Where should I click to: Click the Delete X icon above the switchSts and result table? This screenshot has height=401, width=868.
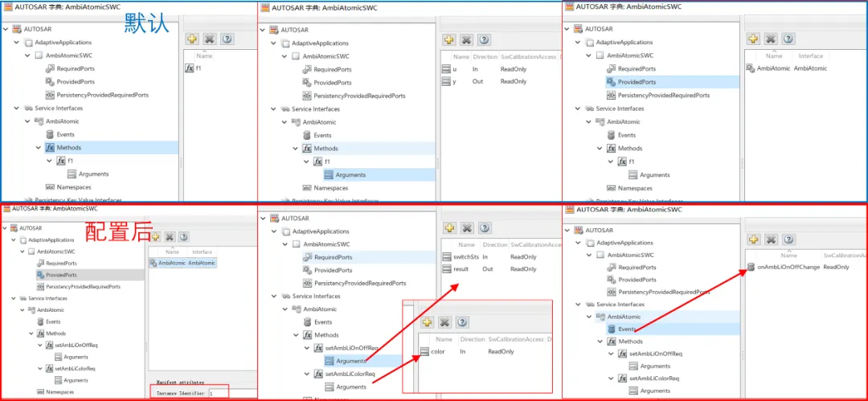pos(467,227)
